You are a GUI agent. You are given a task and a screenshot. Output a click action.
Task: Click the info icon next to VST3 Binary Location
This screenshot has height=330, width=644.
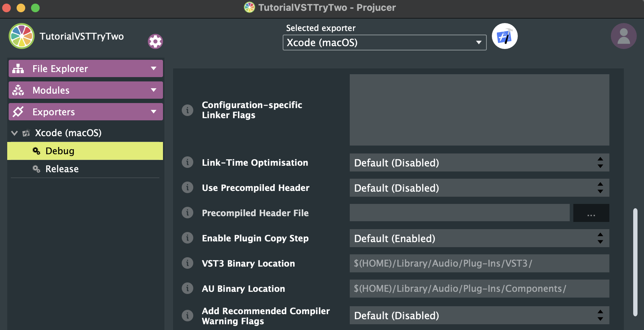click(188, 263)
